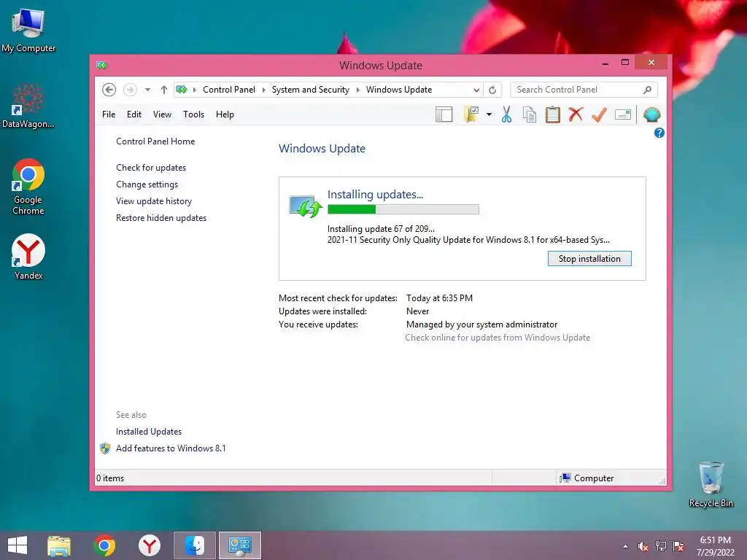Image resolution: width=747 pixels, height=560 pixels.
Task: Click the installation progress bar
Action: coord(403,209)
